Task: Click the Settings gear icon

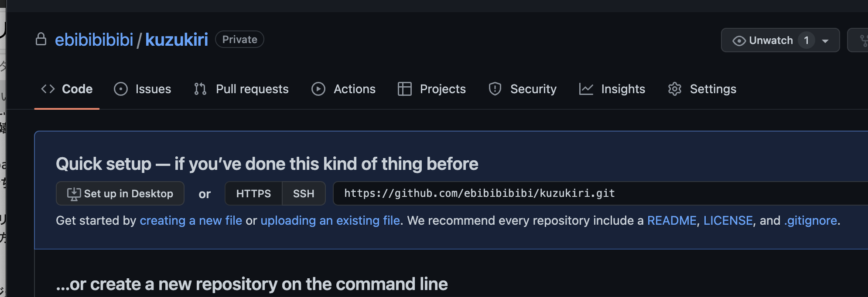Action: pos(675,89)
